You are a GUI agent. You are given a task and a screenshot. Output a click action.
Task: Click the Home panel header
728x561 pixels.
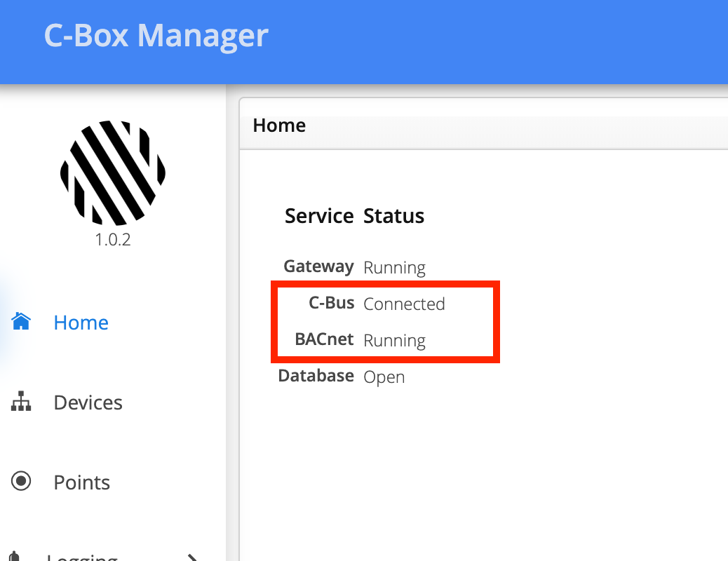coord(279,126)
